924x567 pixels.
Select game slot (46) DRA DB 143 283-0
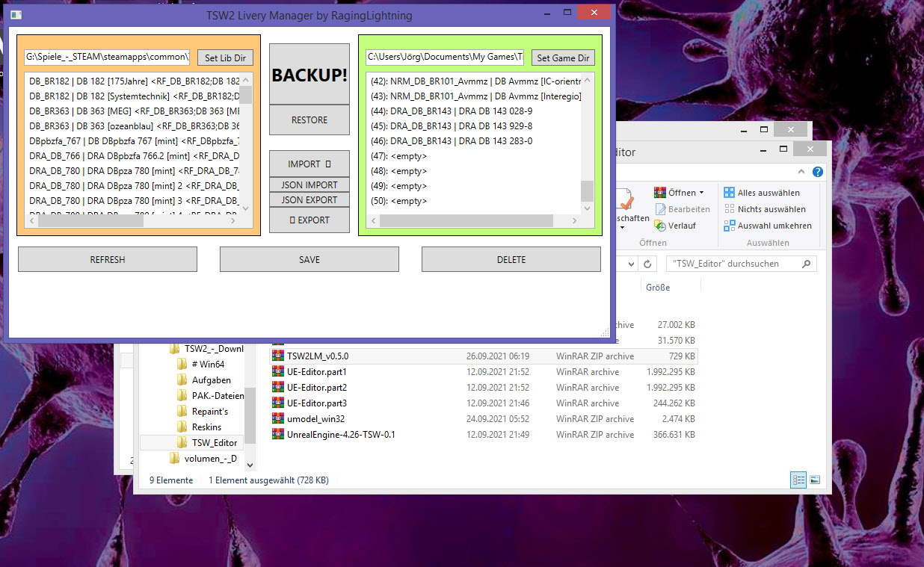coord(474,140)
